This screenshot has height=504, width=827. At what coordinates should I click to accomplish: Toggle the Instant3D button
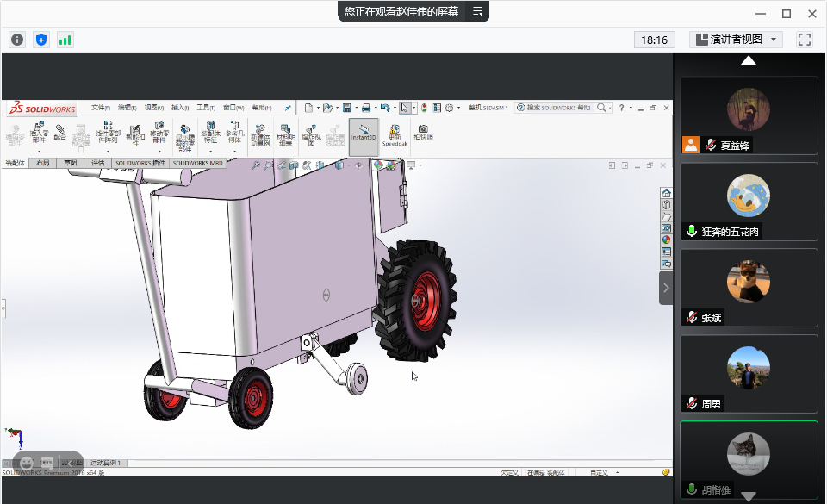tap(364, 136)
